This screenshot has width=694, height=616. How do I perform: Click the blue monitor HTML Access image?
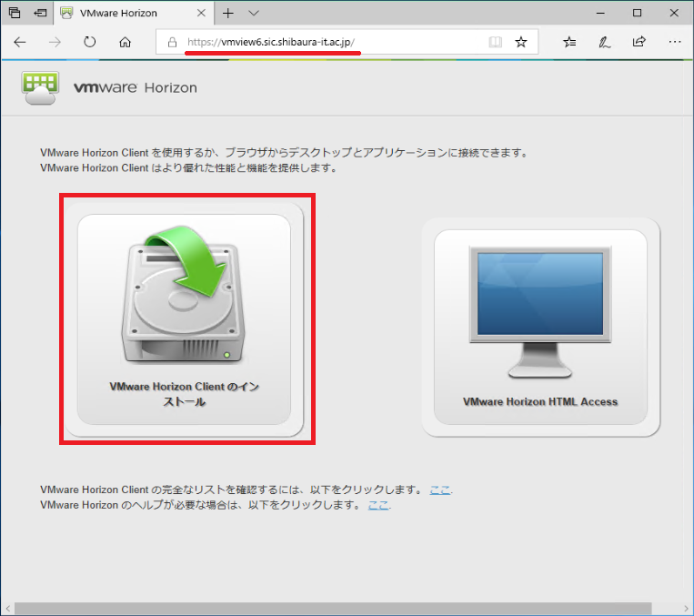point(540,312)
